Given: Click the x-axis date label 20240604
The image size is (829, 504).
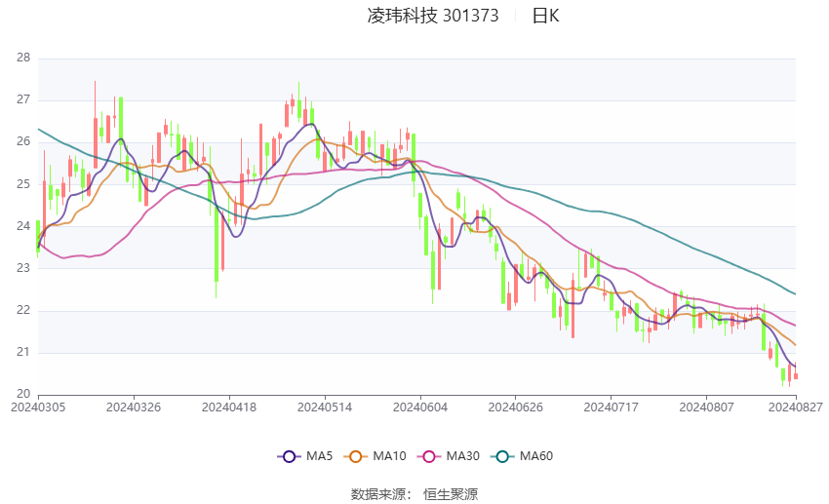Looking at the screenshot, I should click(x=420, y=407).
